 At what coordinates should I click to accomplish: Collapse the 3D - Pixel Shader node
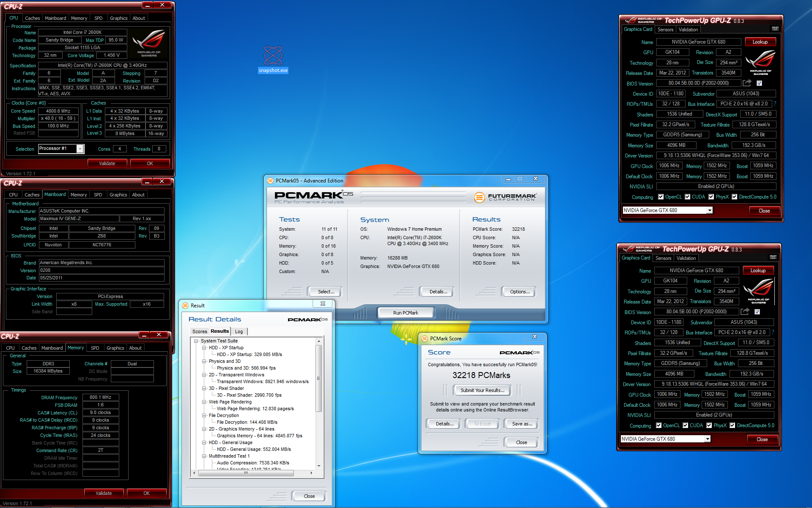(x=204, y=388)
